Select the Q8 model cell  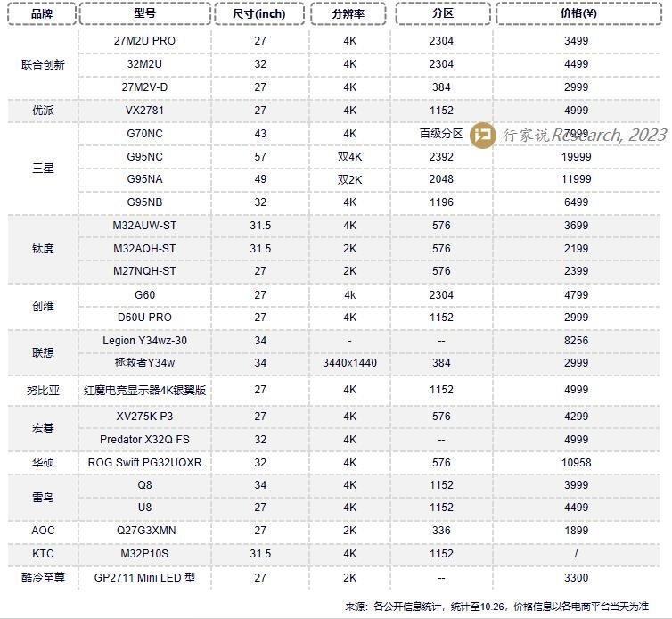[x=145, y=485]
